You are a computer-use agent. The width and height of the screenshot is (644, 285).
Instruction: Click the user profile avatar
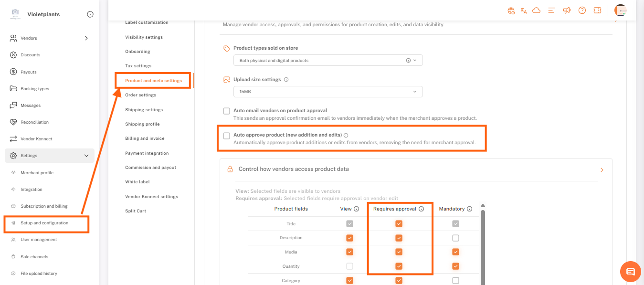(x=621, y=11)
